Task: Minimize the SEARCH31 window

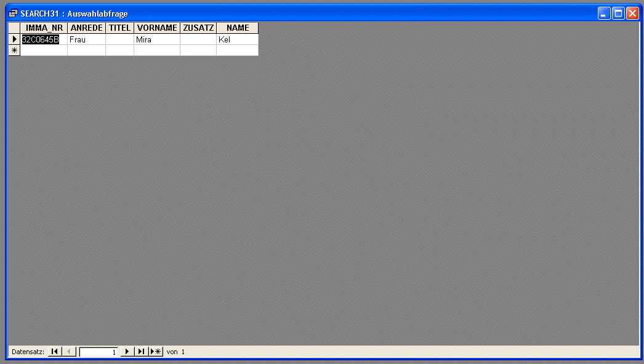Action: (x=604, y=14)
